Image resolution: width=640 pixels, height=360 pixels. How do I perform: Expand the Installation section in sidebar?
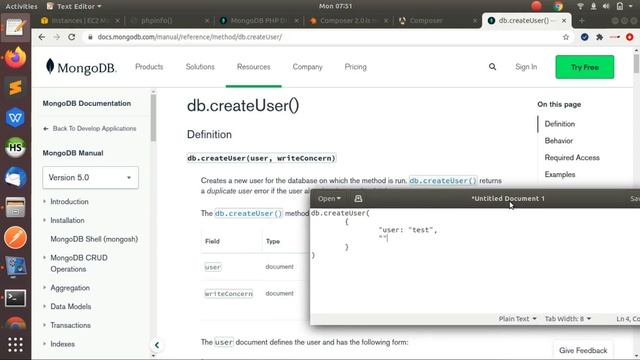(x=44, y=220)
